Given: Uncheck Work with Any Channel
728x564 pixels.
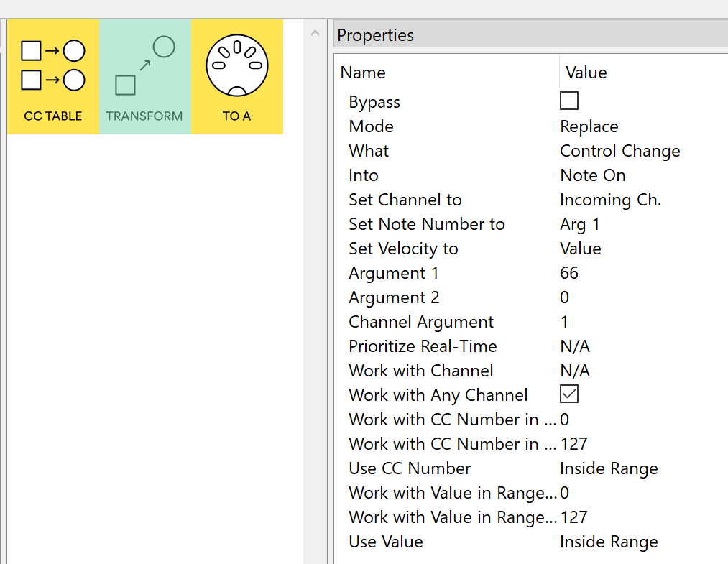Looking at the screenshot, I should tap(568, 394).
